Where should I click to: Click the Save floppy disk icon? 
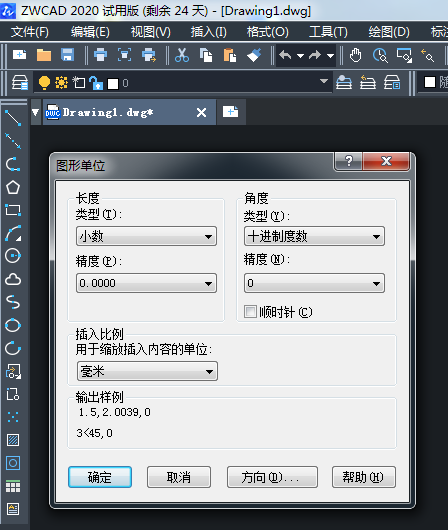[x=67, y=55]
